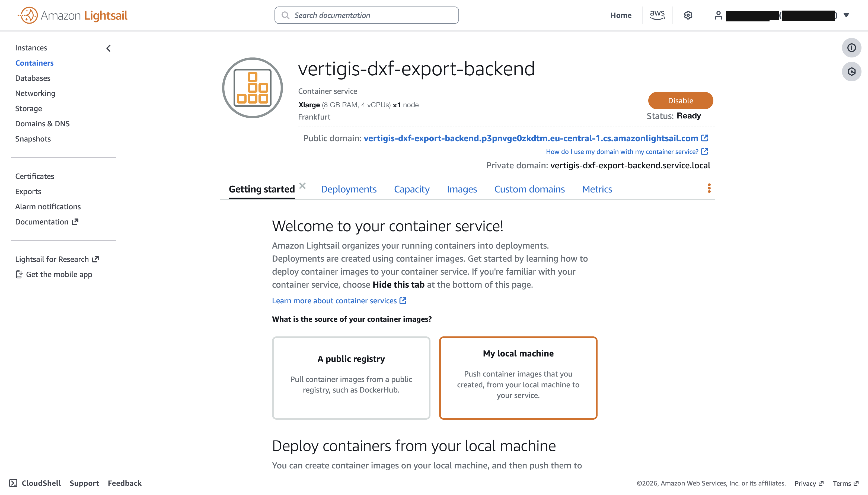This screenshot has width=868, height=495.
Task: Click the Learn more external link icon
Action: (403, 301)
